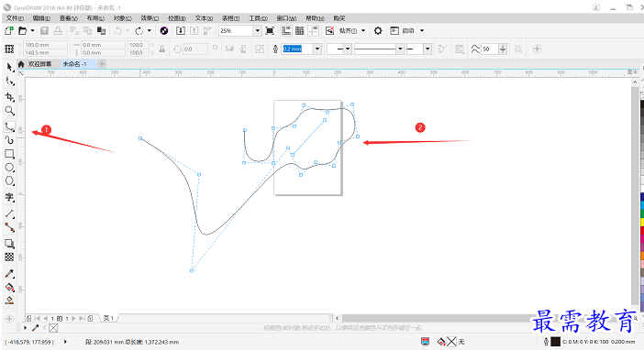This screenshot has width=644, height=350.
Task: Select the Drop Shadow tool
Action: (9, 244)
